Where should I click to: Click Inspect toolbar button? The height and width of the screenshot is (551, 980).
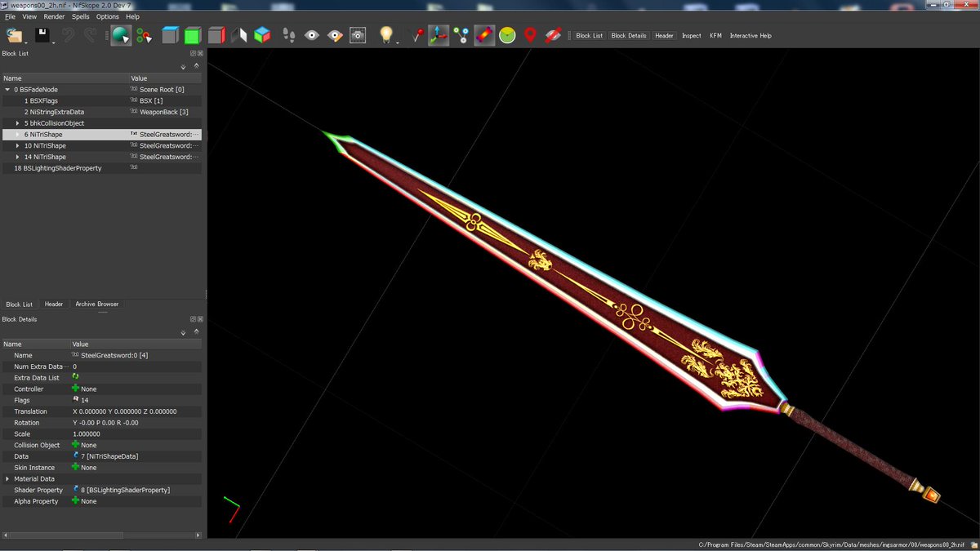tap(692, 36)
